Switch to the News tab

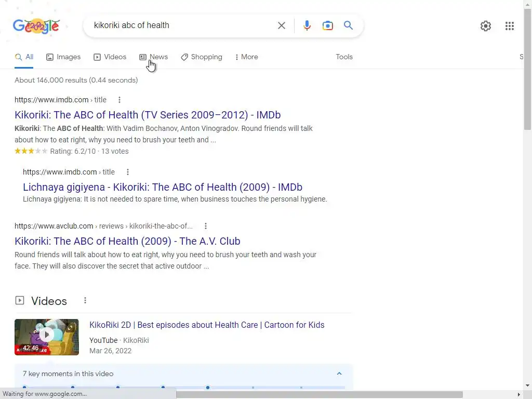154,57
